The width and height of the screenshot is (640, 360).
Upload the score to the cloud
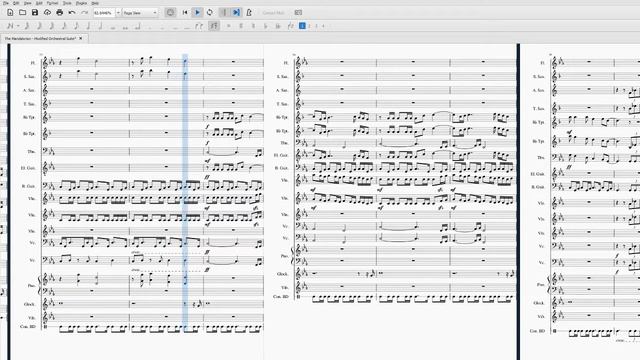[47, 13]
